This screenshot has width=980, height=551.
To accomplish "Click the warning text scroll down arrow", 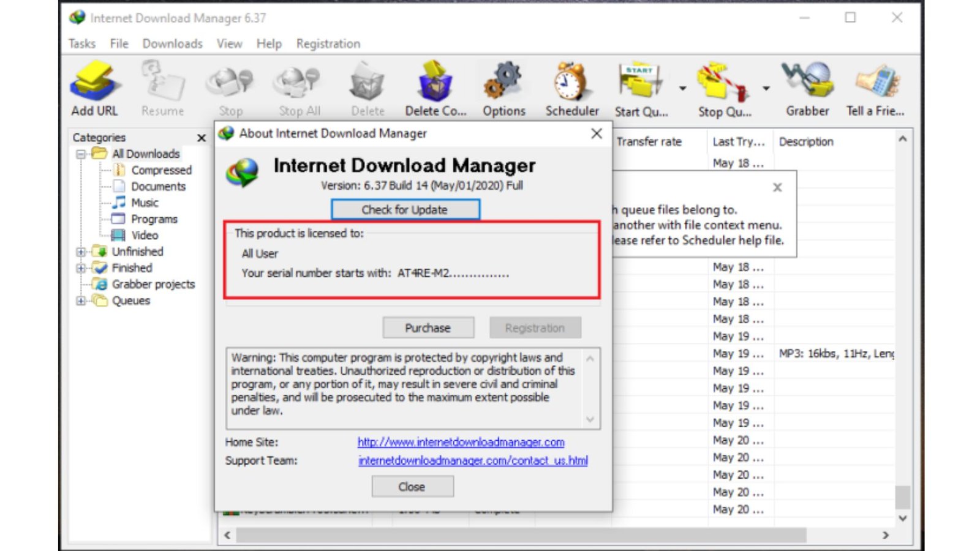I will [x=590, y=419].
